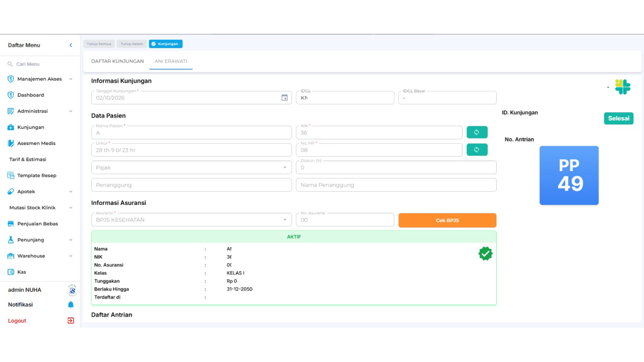
Task: Open Tarif & Estimasi menu item
Action: point(28,159)
